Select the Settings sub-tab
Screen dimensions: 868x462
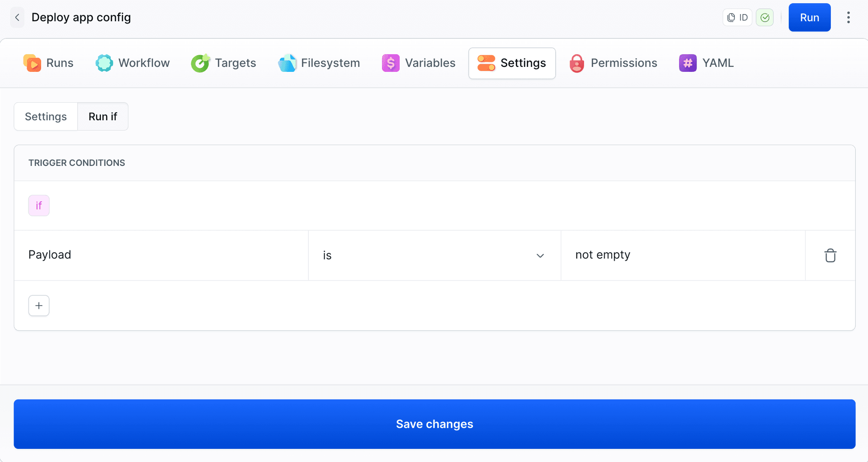[46, 117]
